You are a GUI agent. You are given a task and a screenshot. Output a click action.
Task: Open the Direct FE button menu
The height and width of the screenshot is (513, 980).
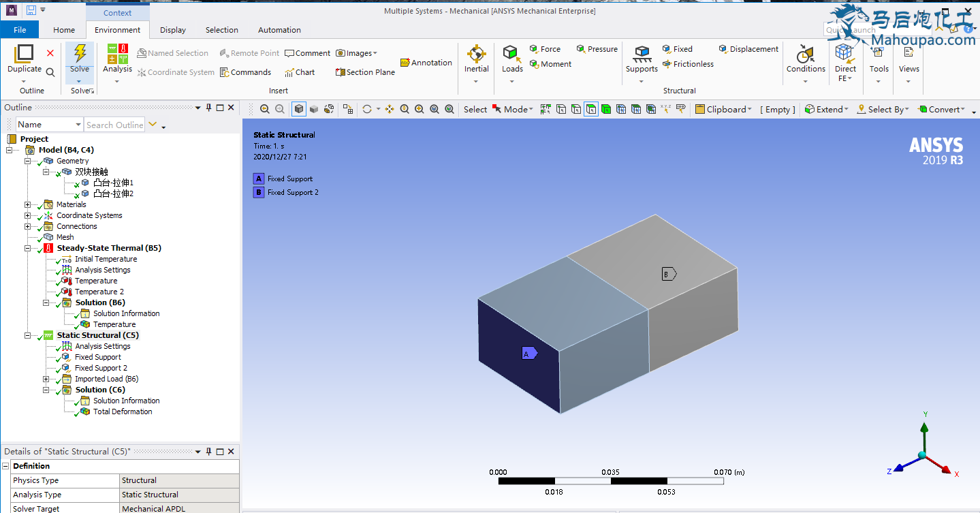[x=845, y=64]
